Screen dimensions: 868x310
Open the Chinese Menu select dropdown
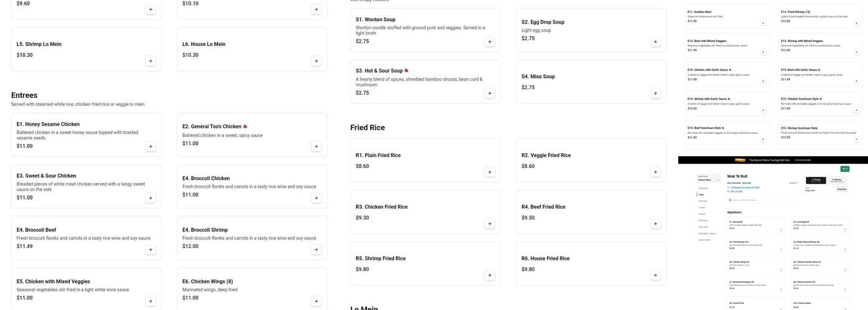[x=709, y=180]
